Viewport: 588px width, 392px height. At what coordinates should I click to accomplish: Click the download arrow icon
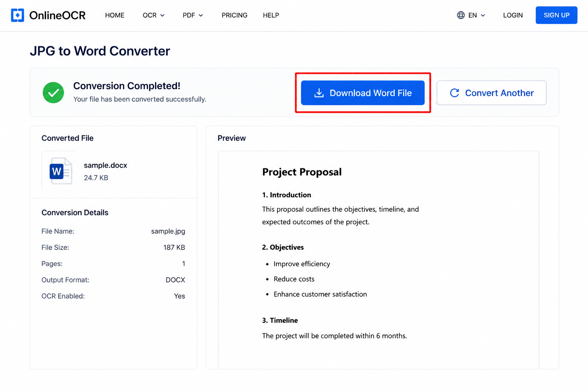point(319,93)
